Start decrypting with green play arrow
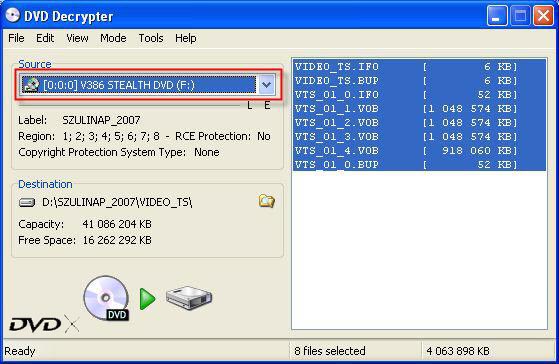Screen dimensions: 559x364 coord(147,299)
